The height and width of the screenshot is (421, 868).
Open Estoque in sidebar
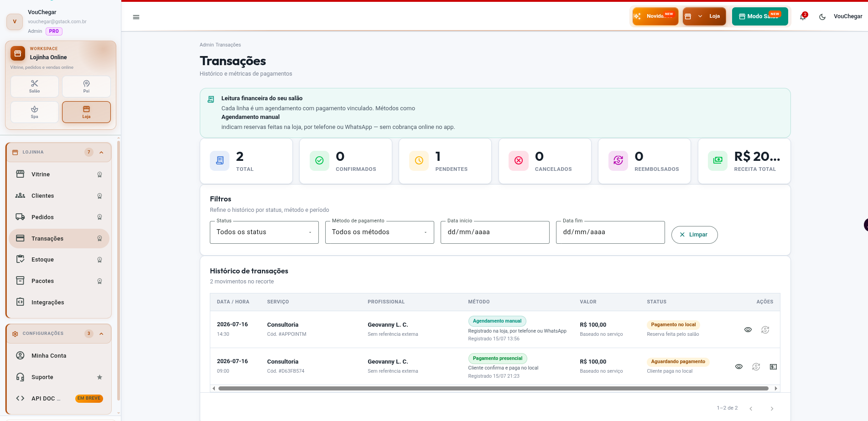(59, 260)
